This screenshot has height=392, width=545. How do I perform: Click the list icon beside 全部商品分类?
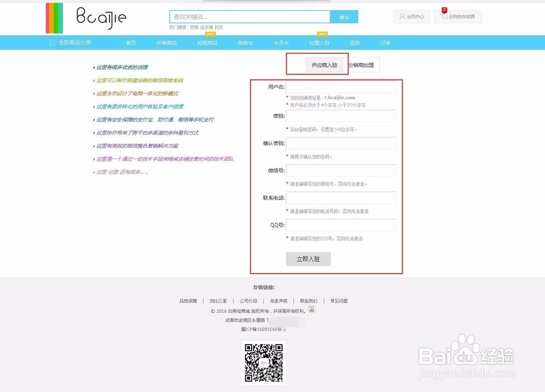point(52,43)
